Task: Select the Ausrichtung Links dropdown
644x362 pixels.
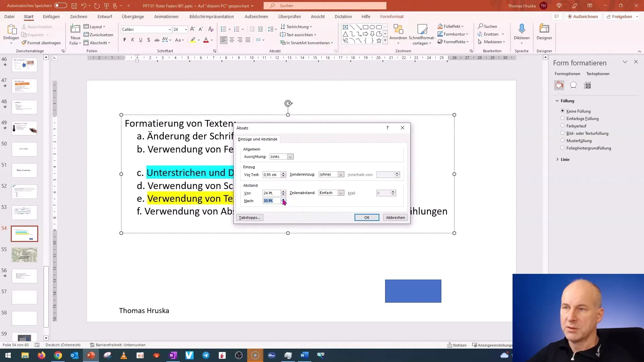Action: point(281,157)
